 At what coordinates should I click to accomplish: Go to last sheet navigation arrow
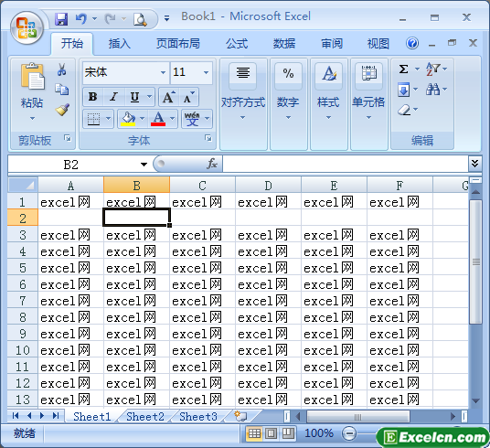[56, 416]
